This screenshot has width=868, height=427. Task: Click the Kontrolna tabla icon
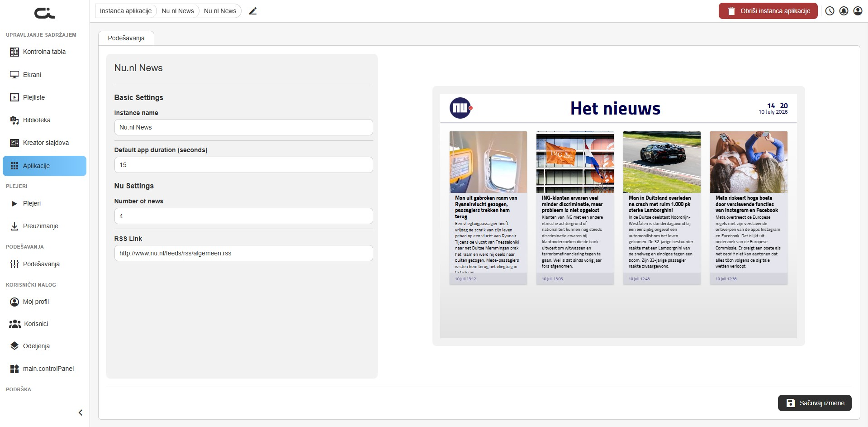[14, 52]
